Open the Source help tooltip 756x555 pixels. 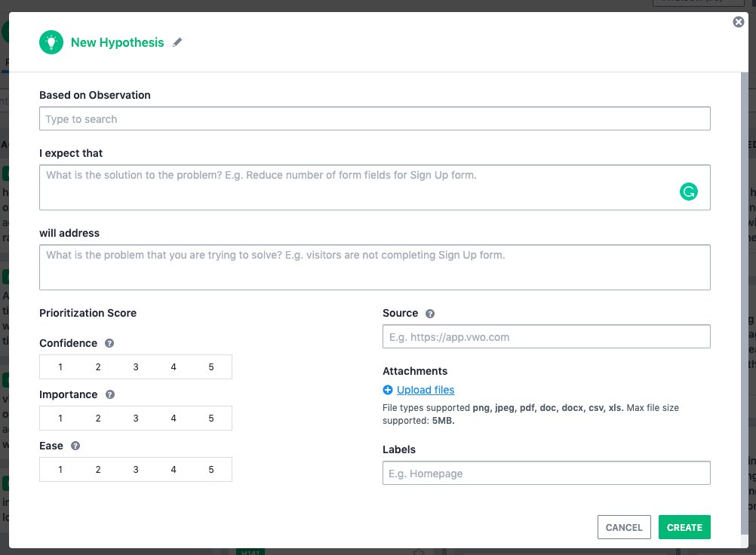[431, 313]
